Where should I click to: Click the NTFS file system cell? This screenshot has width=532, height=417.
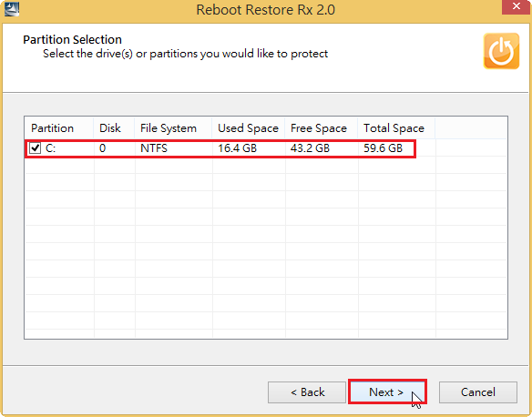click(x=154, y=148)
